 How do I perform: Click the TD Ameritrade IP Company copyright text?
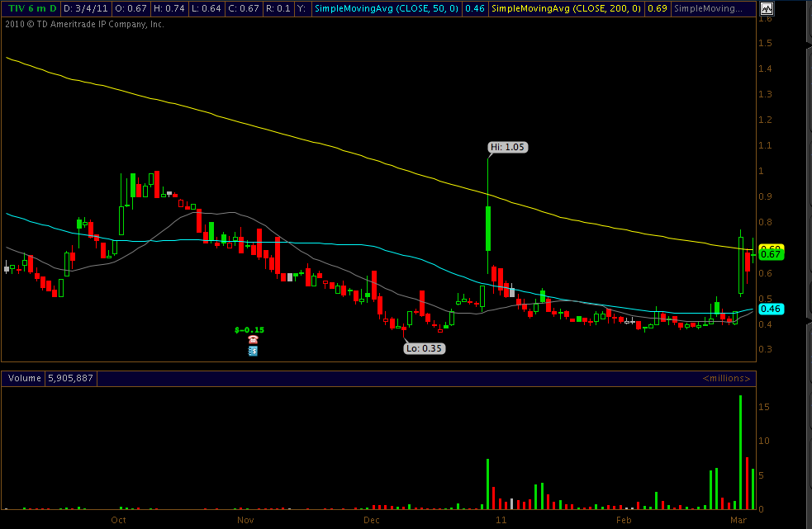[85, 24]
